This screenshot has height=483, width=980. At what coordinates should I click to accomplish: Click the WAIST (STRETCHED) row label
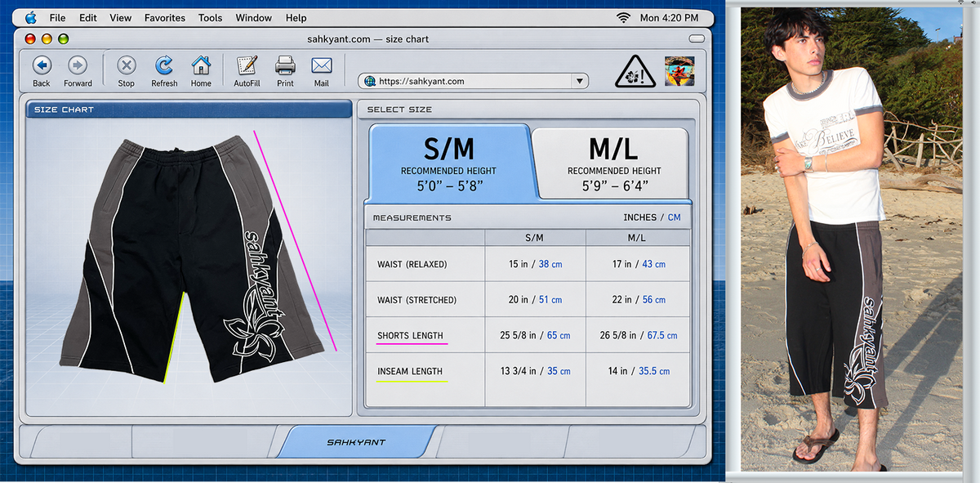click(416, 300)
